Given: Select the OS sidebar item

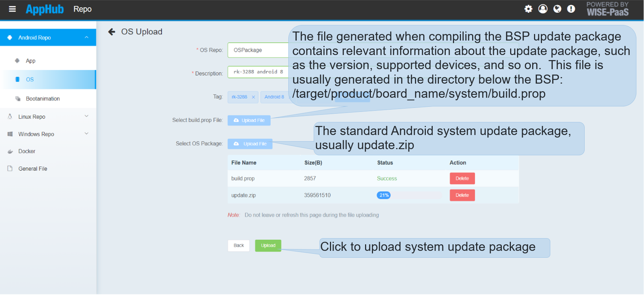Looking at the screenshot, I should click(48, 80).
